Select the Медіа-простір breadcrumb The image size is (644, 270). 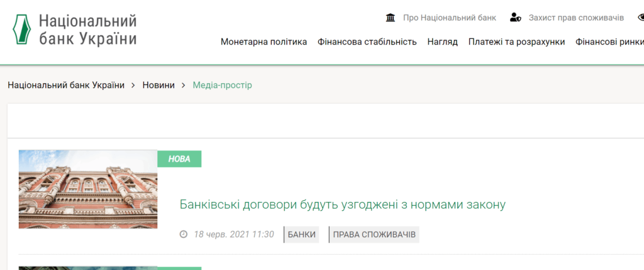(222, 85)
